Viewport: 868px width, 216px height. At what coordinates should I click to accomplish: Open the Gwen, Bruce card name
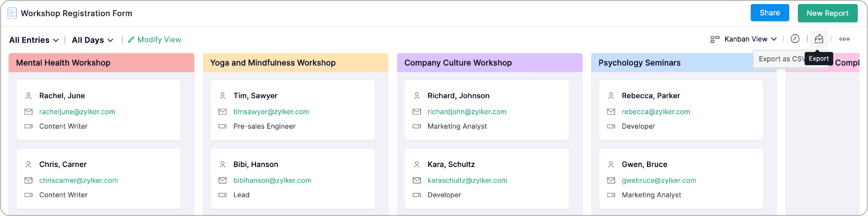coord(644,164)
